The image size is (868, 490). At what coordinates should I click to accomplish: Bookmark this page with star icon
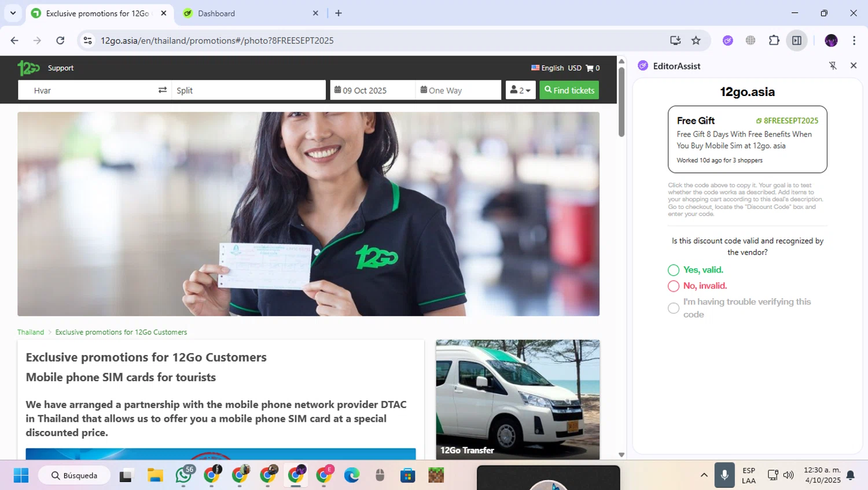point(696,40)
